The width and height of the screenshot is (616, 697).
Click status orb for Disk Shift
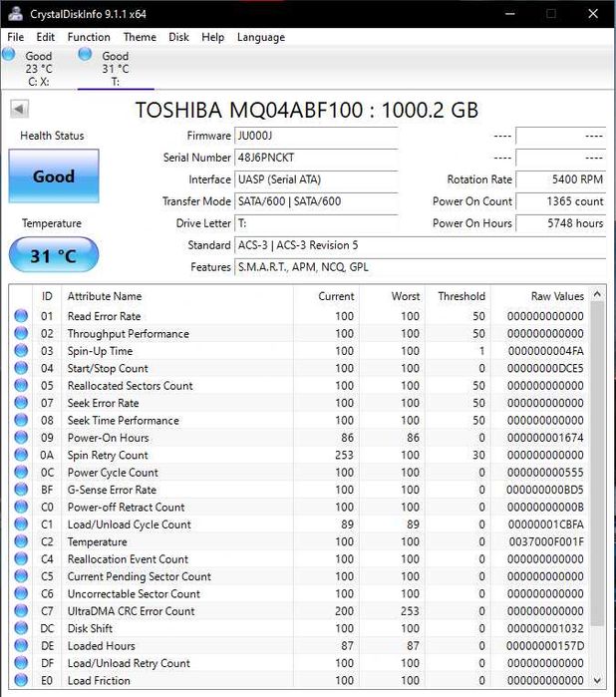coord(21,628)
